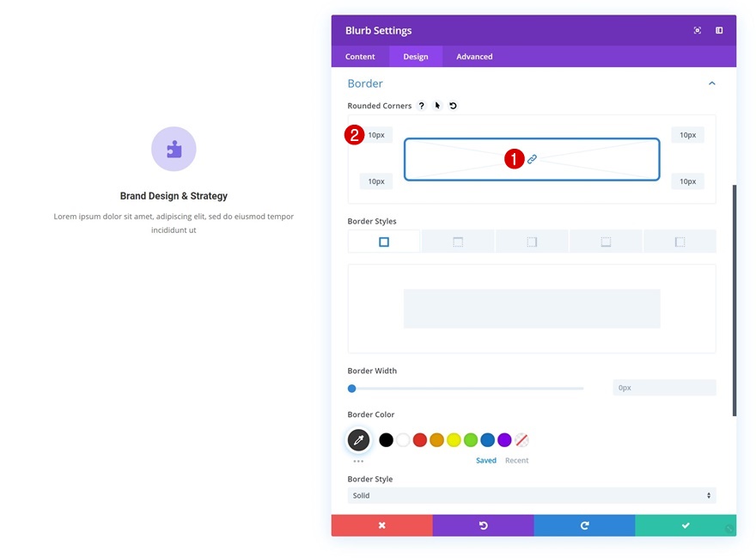Image resolution: width=756 pixels, height=558 pixels.
Task: Click the Border Width slider handle
Action: [x=352, y=388]
